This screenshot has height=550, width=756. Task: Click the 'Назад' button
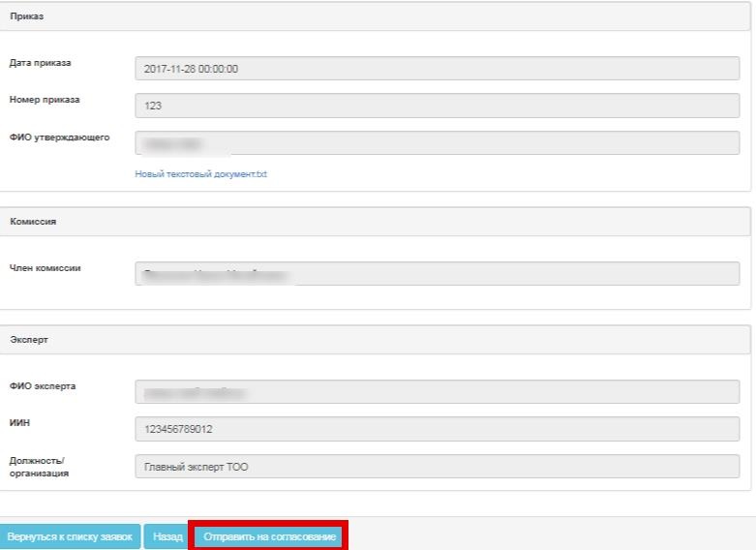(x=167, y=536)
